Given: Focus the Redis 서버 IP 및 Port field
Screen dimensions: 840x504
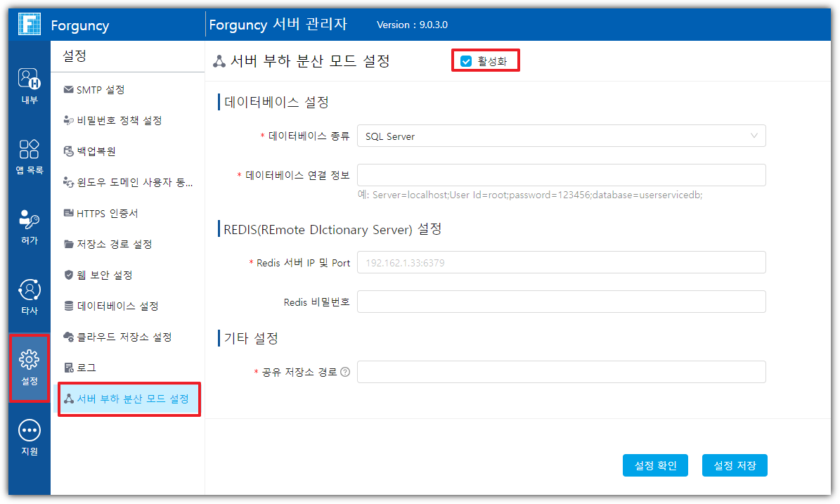Looking at the screenshot, I should (560, 263).
